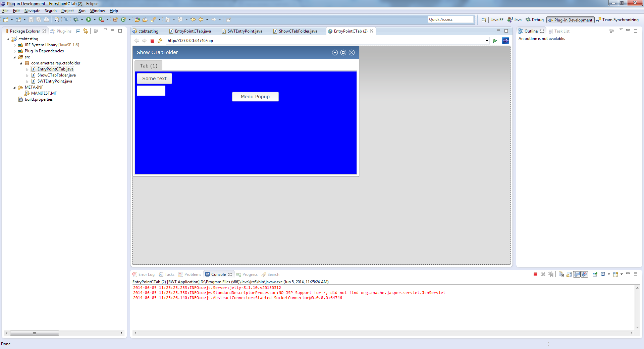The height and width of the screenshot is (349, 644).
Task: Collapse the com.ametras.rap.ctabfolder package
Action: (21, 63)
